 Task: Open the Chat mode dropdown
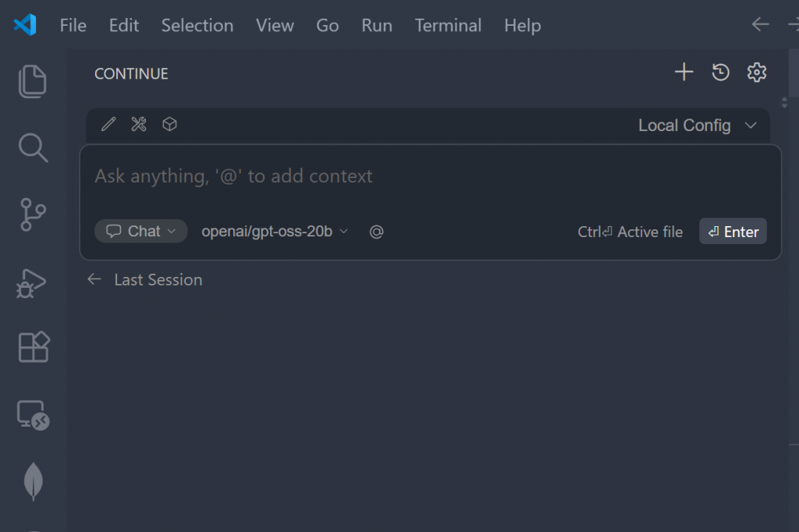[141, 232]
